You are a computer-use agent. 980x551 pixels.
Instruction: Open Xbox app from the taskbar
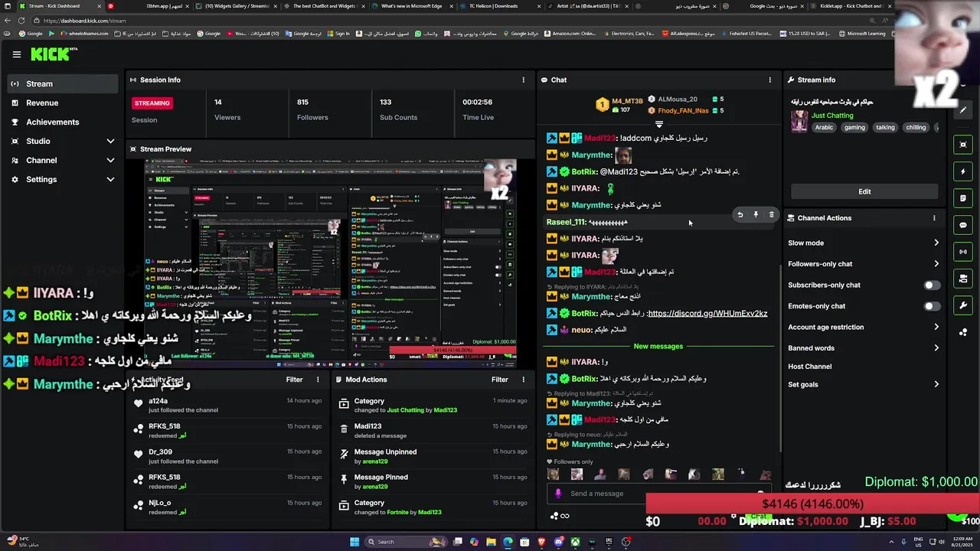coord(575,542)
